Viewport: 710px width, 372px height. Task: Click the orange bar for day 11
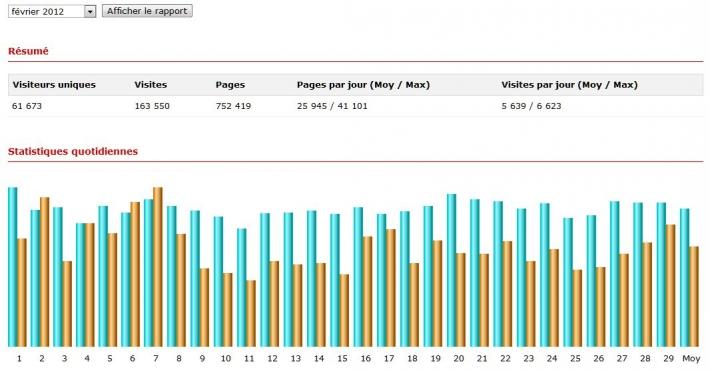[251, 314]
